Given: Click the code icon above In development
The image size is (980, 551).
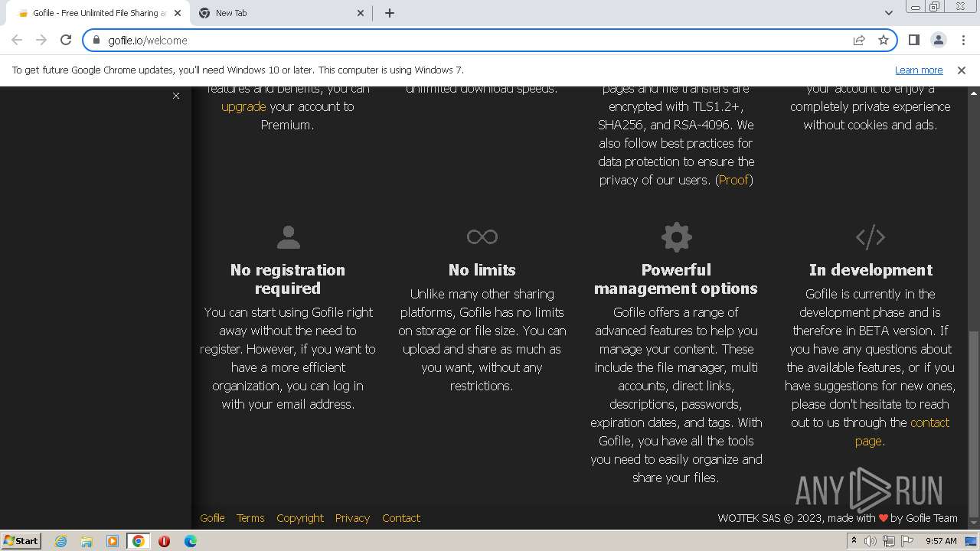Looking at the screenshot, I should coord(871,237).
